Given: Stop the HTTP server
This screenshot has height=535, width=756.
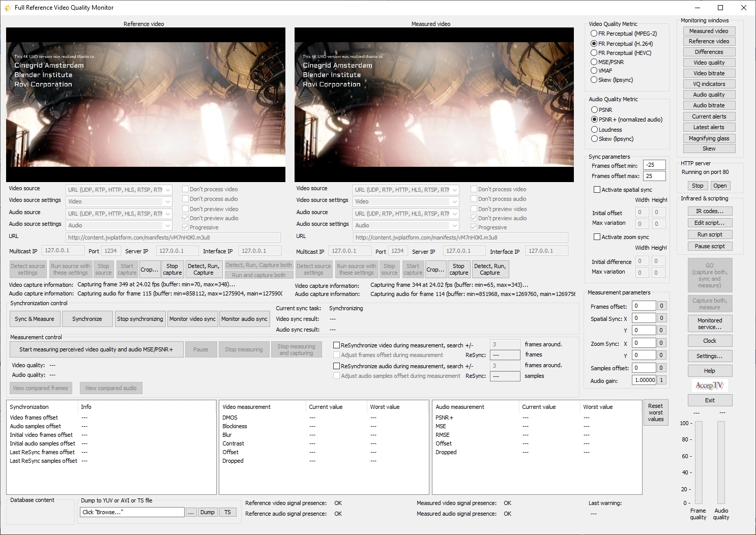Looking at the screenshot, I should tap(697, 186).
